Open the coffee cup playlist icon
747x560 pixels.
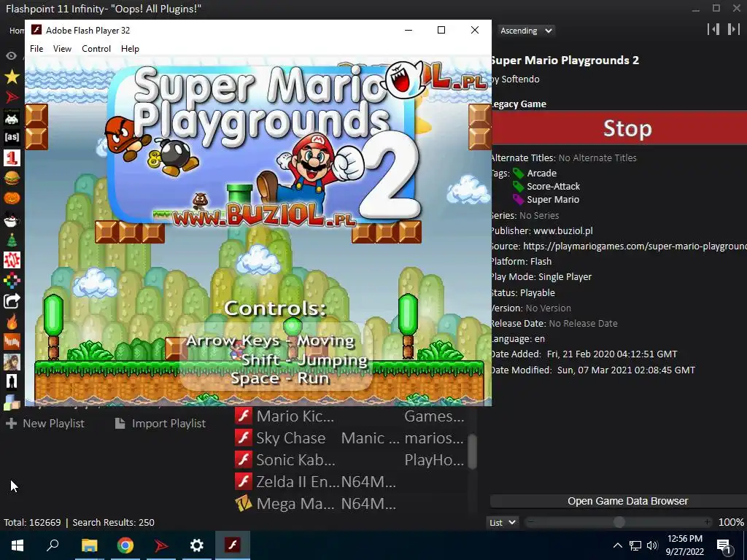[12, 219]
